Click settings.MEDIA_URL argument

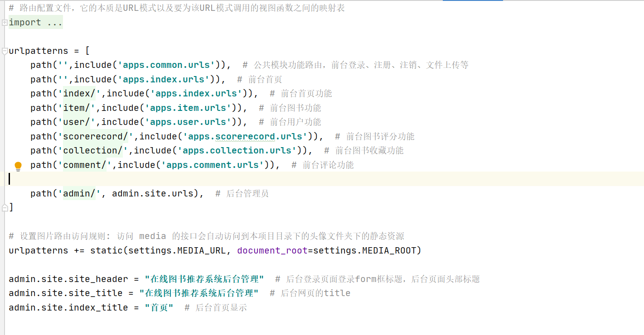point(177,250)
